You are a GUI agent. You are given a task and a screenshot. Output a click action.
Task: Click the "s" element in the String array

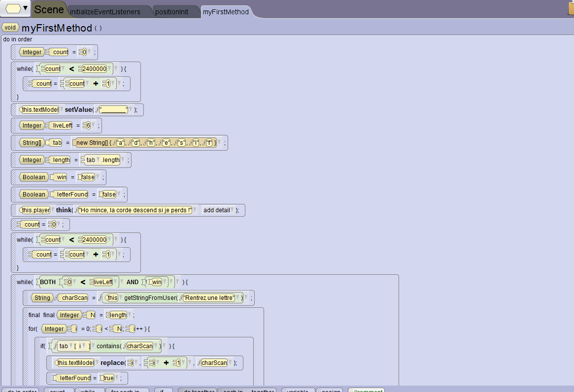point(180,143)
